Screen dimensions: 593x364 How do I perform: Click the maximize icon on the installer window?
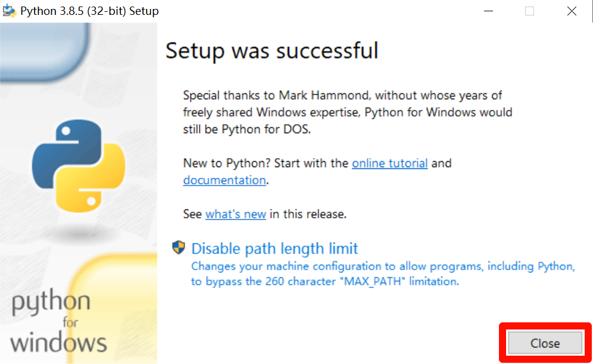(x=529, y=11)
